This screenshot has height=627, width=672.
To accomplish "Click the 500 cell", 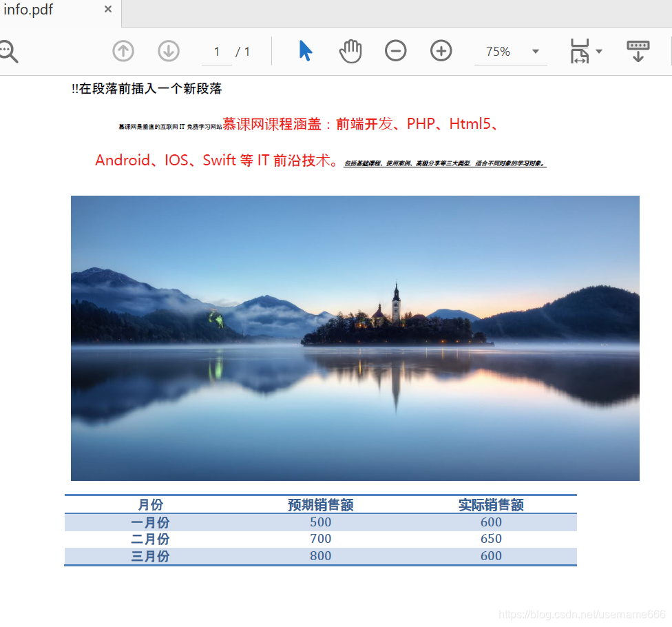I will tap(321, 522).
